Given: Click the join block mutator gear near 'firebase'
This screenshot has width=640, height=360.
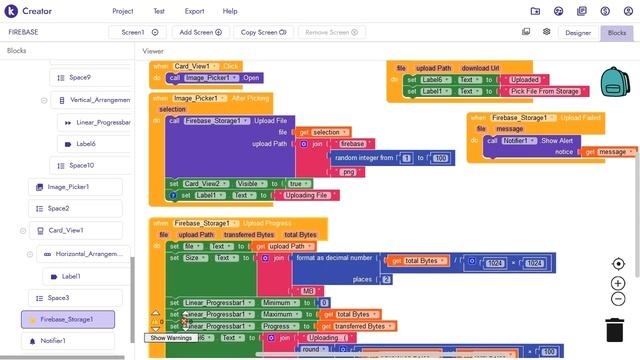Looking at the screenshot, I should [x=304, y=144].
